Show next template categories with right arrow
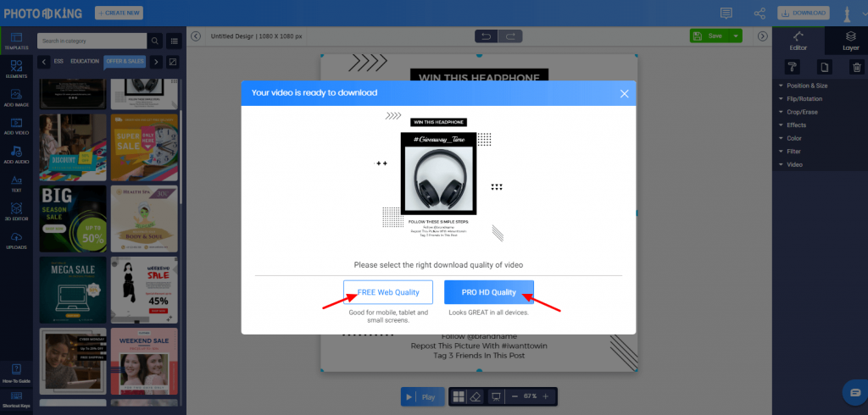The width and height of the screenshot is (868, 415). pyautogui.click(x=157, y=62)
